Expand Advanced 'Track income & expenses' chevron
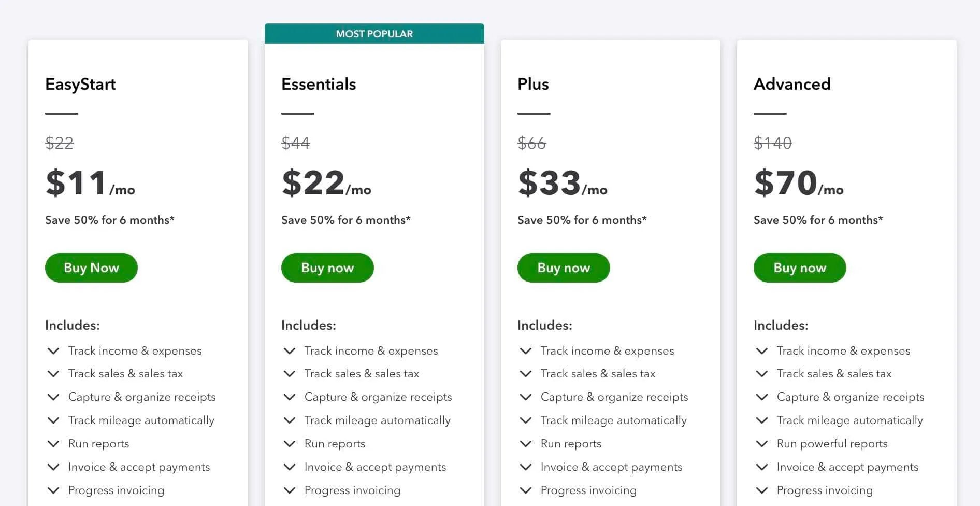Viewport: 980px width, 506px height. click(761, 351)
